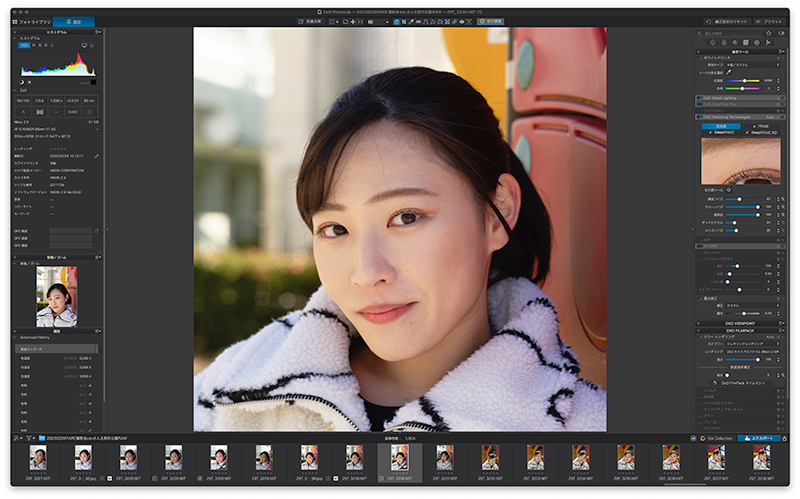Show the Color palette circles icon
This screenshot has width=800, height=499.
coord(724,42)
